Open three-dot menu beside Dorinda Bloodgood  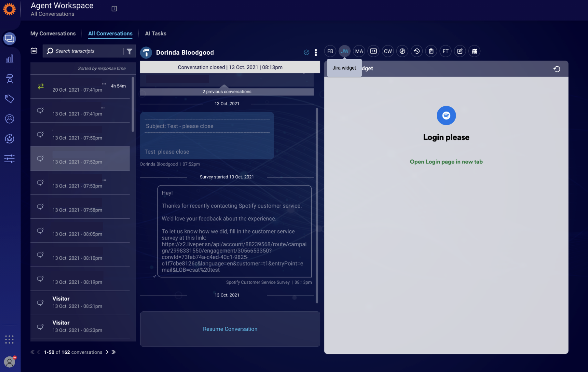tap(316, 52)
